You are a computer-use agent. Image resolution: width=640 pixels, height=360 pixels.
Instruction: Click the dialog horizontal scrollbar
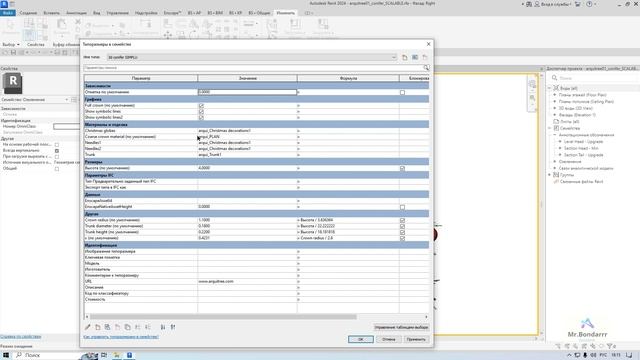click(223, 317)
